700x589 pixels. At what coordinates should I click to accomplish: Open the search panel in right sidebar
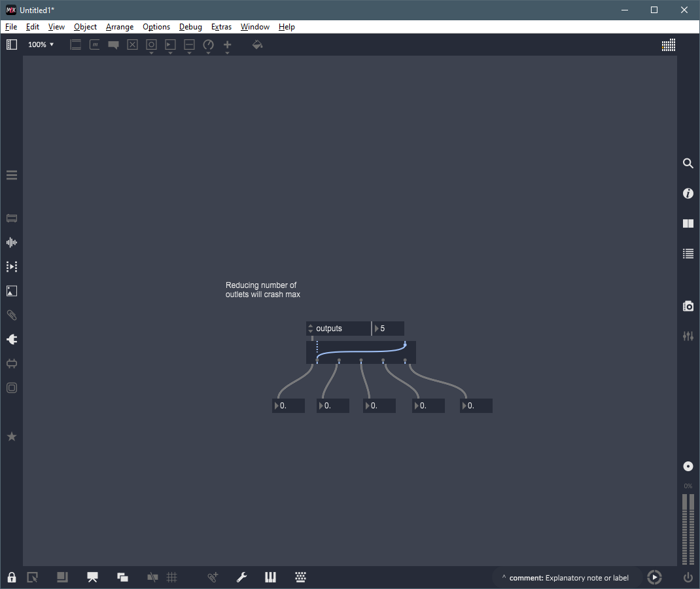pos(688,164)
